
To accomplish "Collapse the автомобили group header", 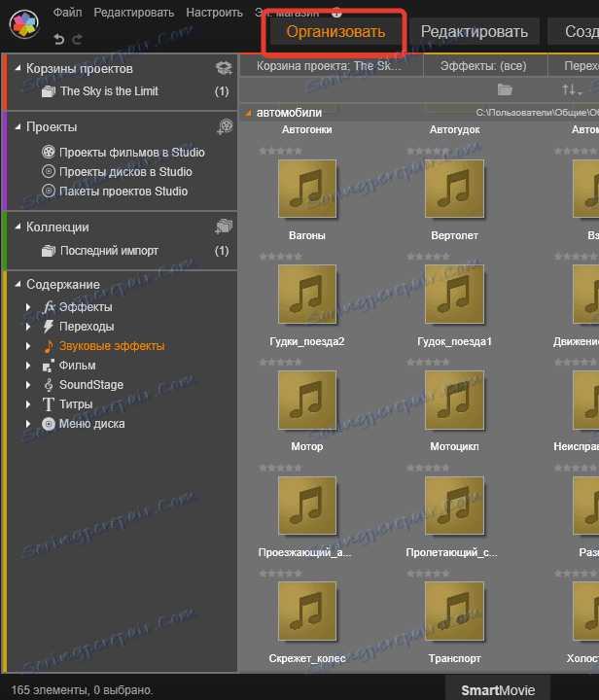I will pyautogui.click(x=248, y=113).
